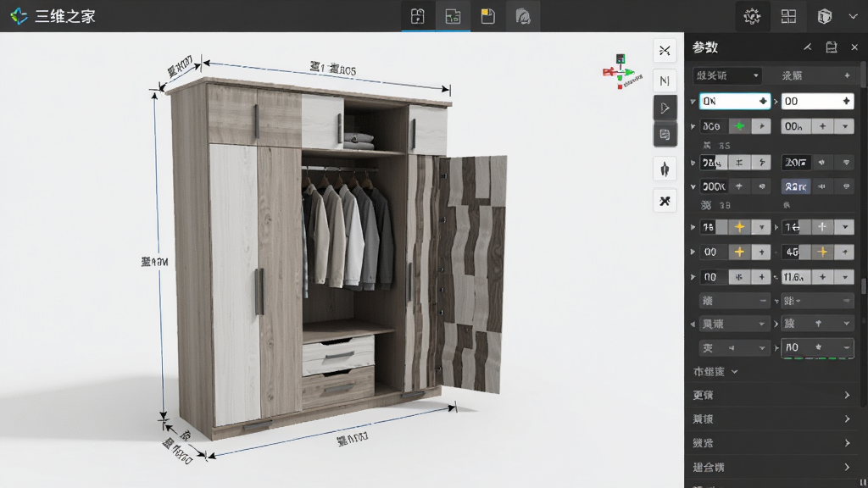Open the helmet-shaped icon tab
Image resolution: width=868 pixels, height=488 pixels.
pos(522,16)
